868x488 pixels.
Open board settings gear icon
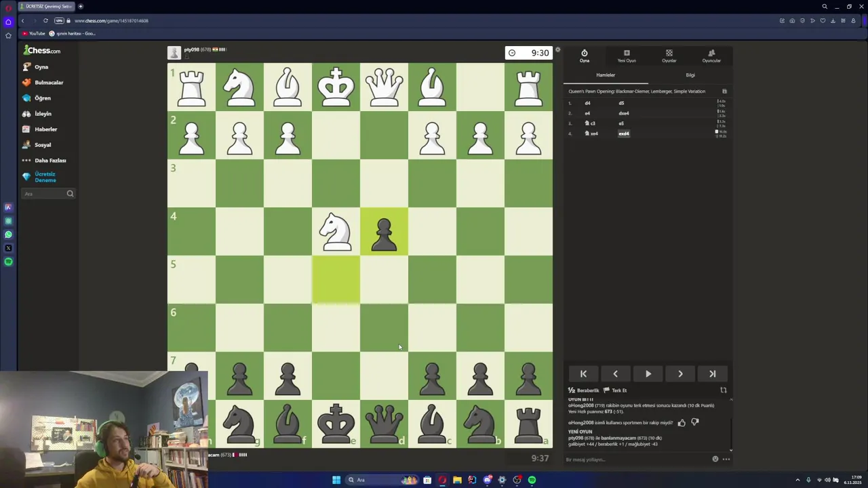pyautogui.click(x=557, y=49)
